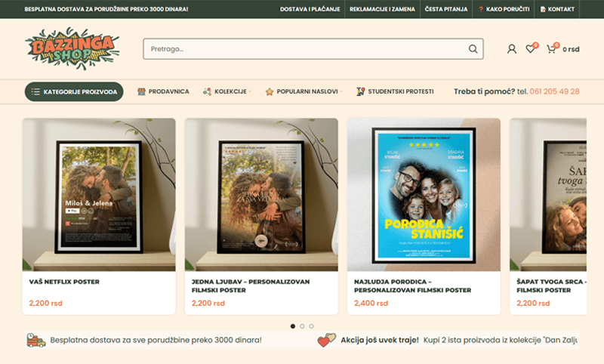This screenshot has height=364, width=604.
Task: Open Jedna ljubav personalizovan filmski poster title
Action: click(251, 285)
